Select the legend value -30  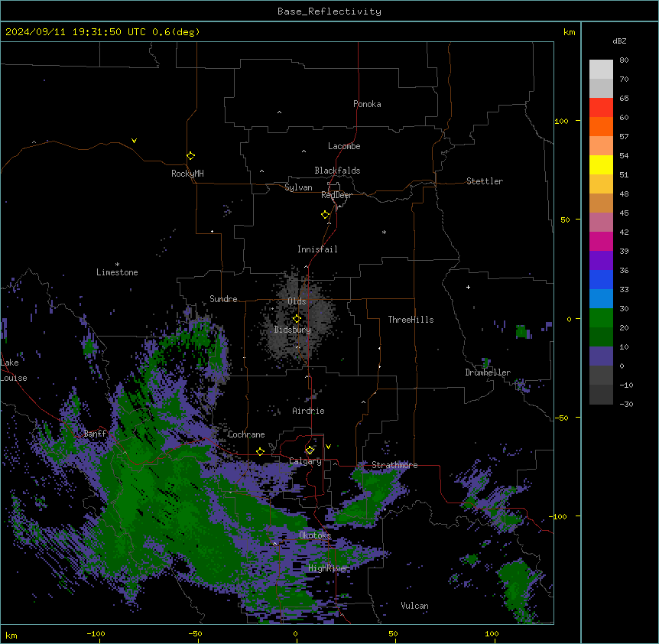coord(626,404)
